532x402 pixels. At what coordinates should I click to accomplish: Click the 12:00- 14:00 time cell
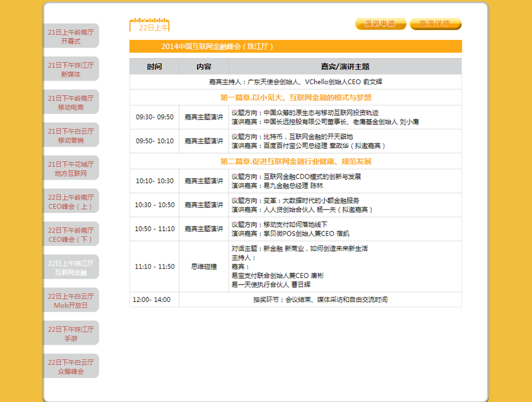(x=154, y=300)
